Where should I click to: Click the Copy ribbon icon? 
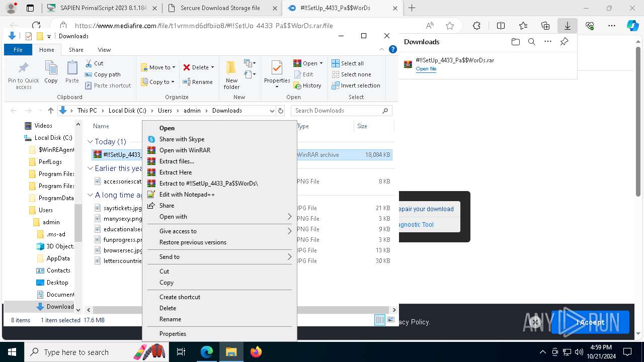51,72
